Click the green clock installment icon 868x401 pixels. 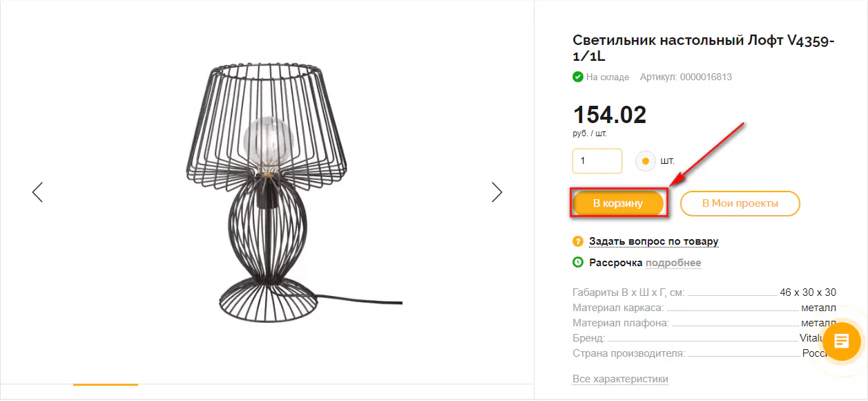[578, 263]
